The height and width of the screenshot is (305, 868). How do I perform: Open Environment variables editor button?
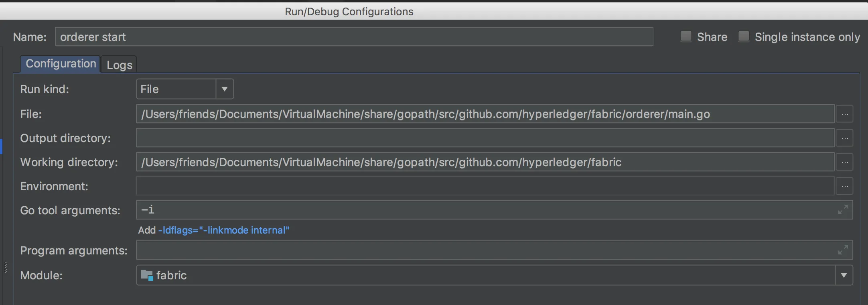point(844,187)
